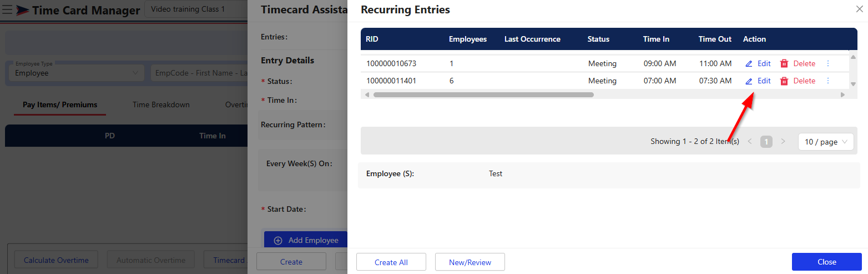
Task: Open the Employee Type dropdown
Action: [x=76, y=73]
